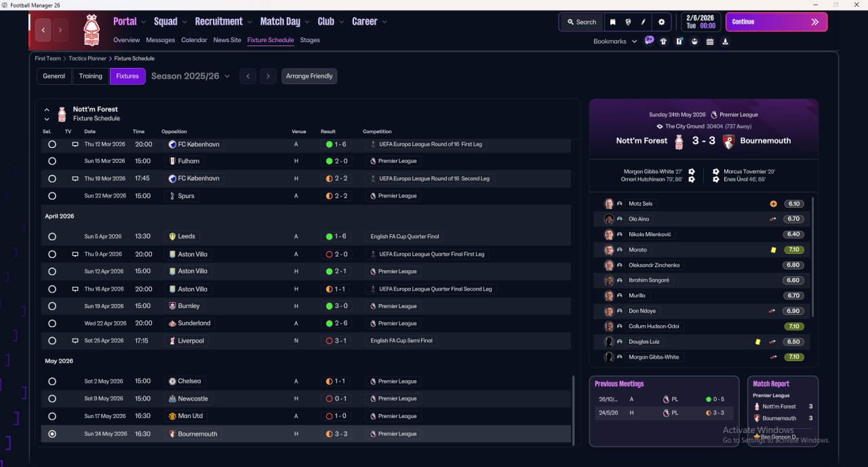The height and width of the screenshot is (467, 868).
Task: Sort by the Opposition column header
Action: [174, 132]
